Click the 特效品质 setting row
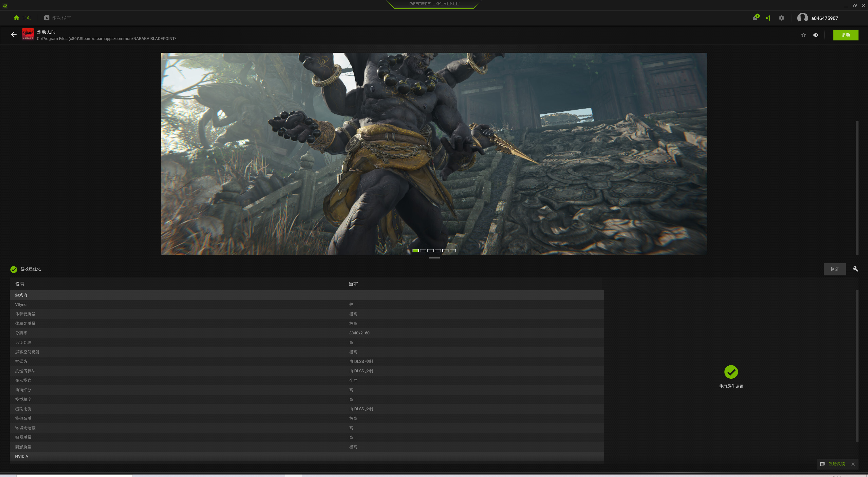 (x=307, y=418)
